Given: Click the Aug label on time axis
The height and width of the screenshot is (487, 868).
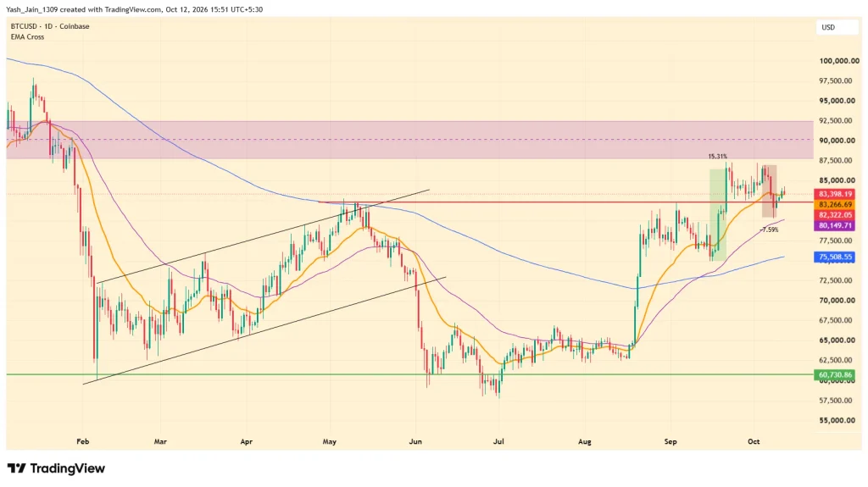Looking at the screenshot, I should pos(585,441).
